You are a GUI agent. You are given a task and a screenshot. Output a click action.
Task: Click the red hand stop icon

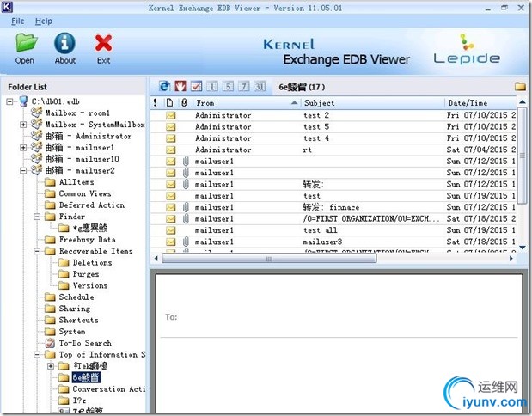[180, 86]
